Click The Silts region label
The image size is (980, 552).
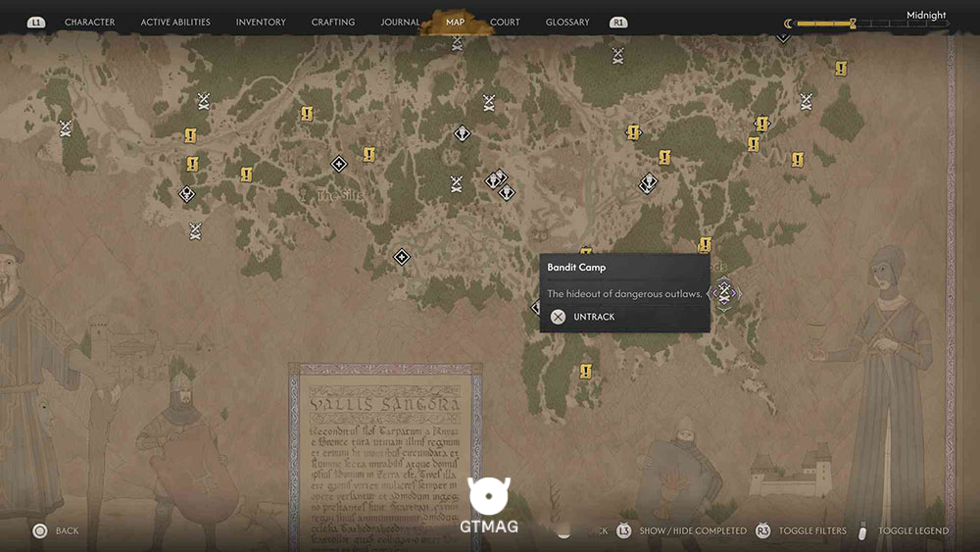pos(339,195)
